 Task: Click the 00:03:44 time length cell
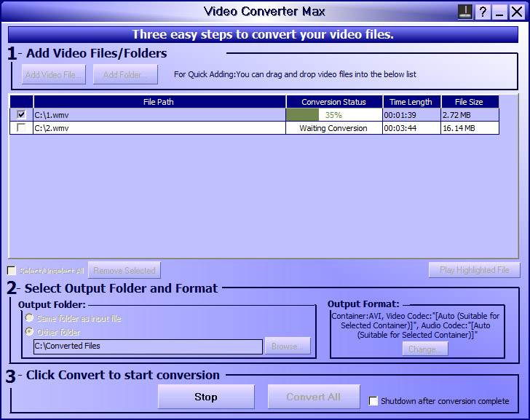tap(411, 128)
